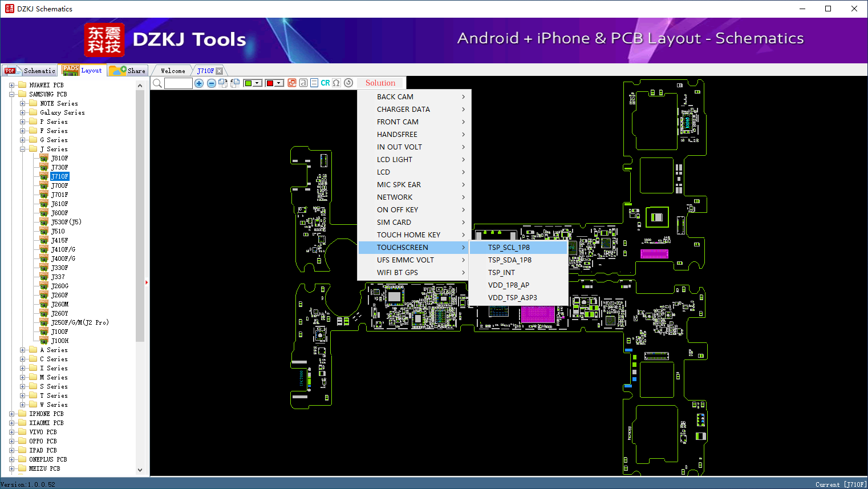Select the OPPO PCB folder
Image resolution: width=868 pixels, height=489 pixels.
click(x=43, y=441)
